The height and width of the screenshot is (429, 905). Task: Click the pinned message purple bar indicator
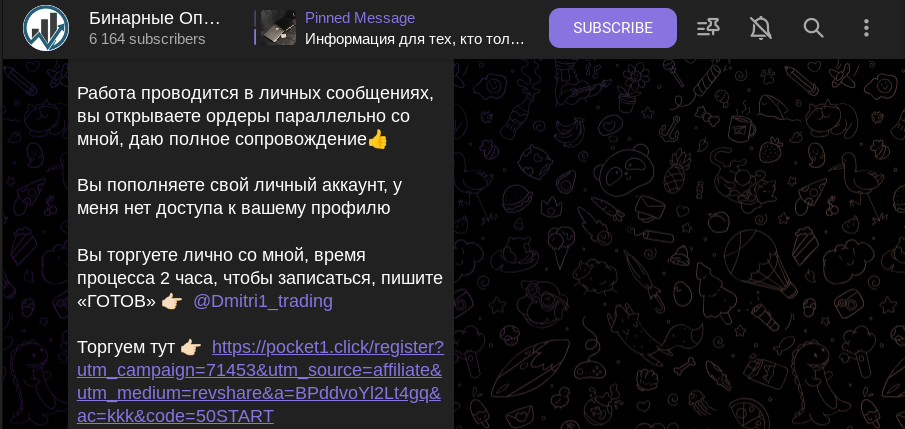tap(255, 28)
